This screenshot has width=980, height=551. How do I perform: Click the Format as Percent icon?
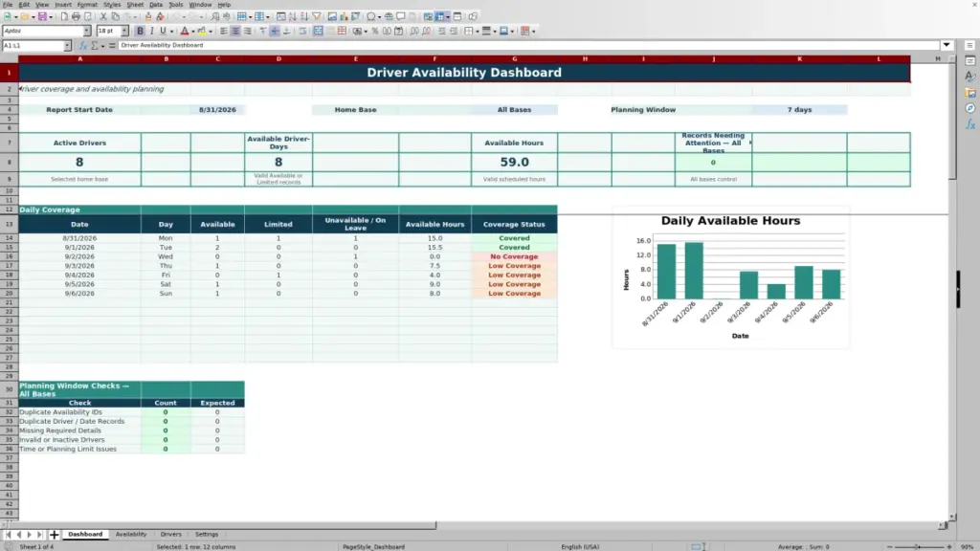coord(375,31)
